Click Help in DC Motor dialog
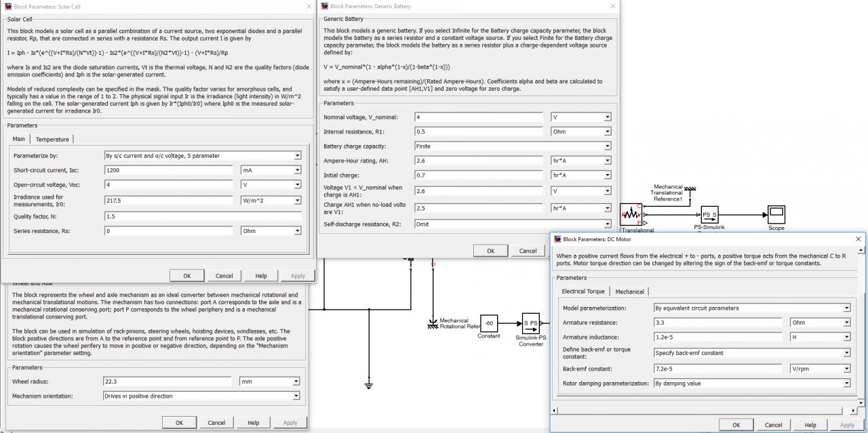This screenshot has height=433, width=868. [810, 425]
